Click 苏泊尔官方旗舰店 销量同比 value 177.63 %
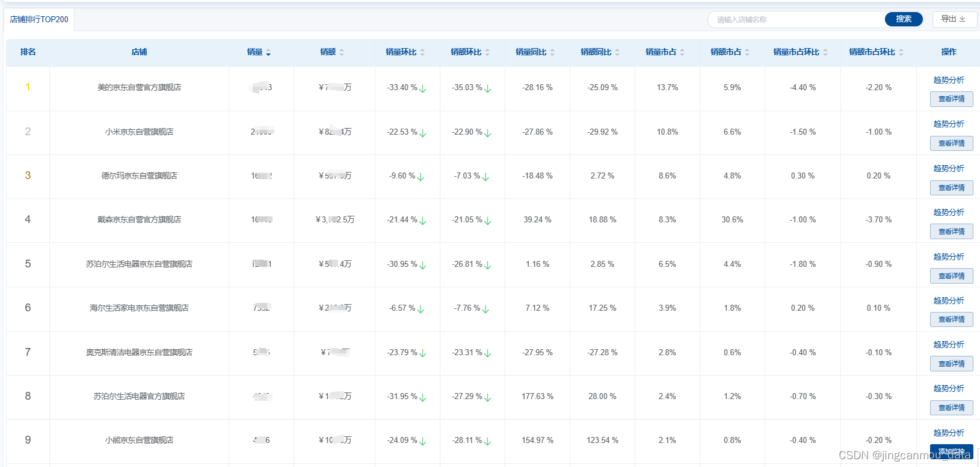This screenshot has height=467, width=980. pyautogui.click(x=537, y=397)
